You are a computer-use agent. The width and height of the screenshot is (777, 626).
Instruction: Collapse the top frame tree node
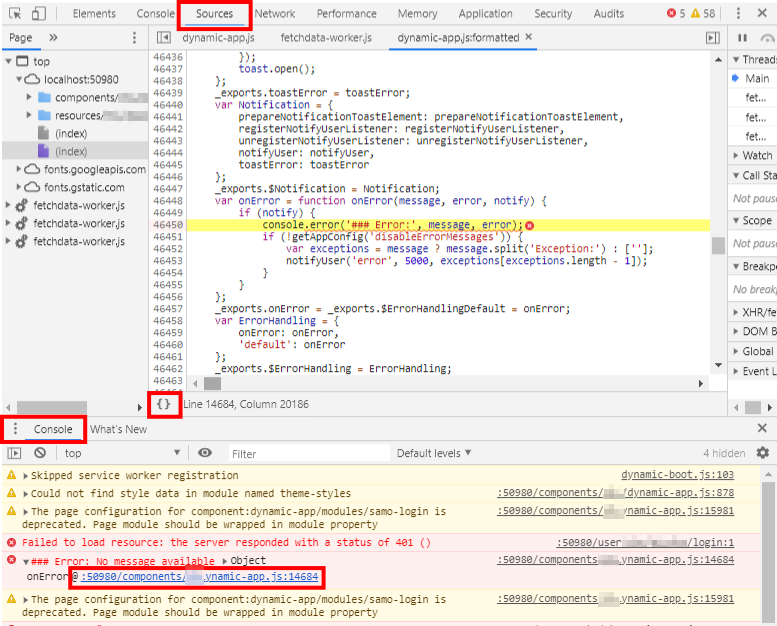tap(8, 61)
